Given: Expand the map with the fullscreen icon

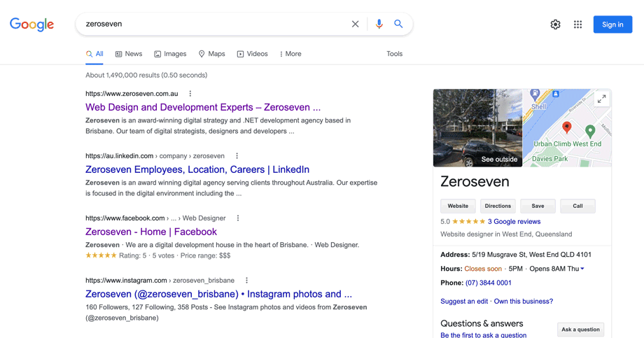Looking at the screenshot, I should tap(601, 99).
